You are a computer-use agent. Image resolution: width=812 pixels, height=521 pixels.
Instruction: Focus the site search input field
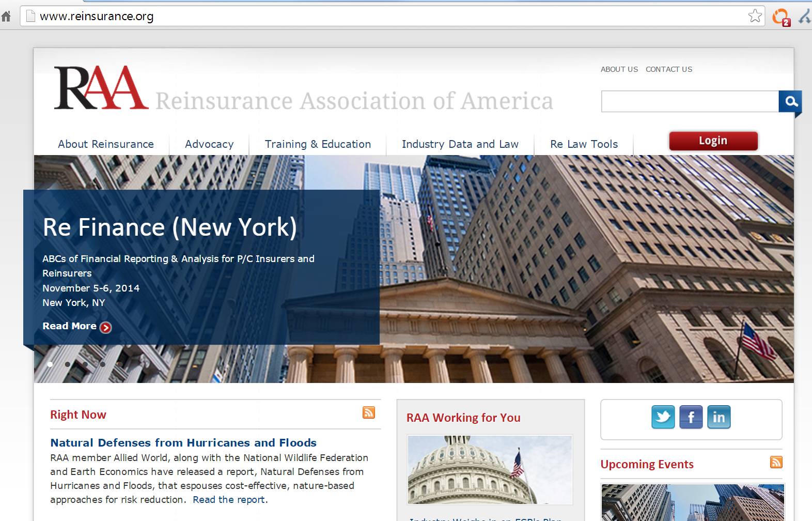tap(690, 101)
